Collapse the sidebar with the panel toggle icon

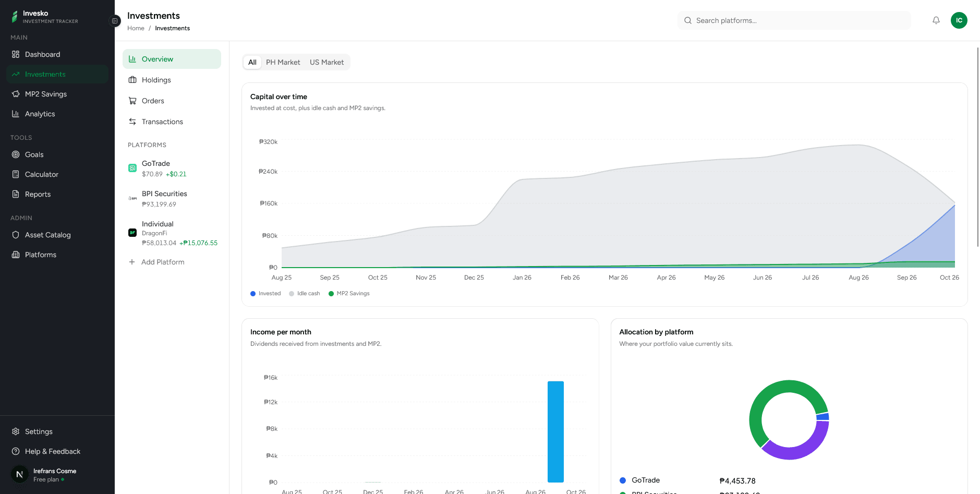click(115, 21)
